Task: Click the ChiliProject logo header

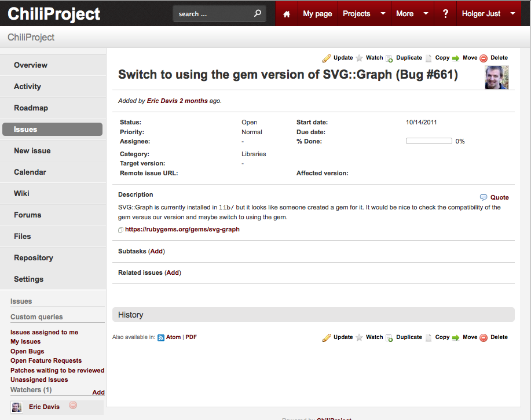Action: (x=54, y=14)
